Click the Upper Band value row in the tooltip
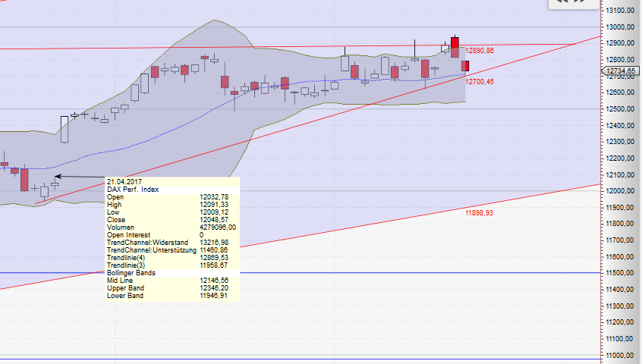This screenshot has width=642, height=364. 172,287
